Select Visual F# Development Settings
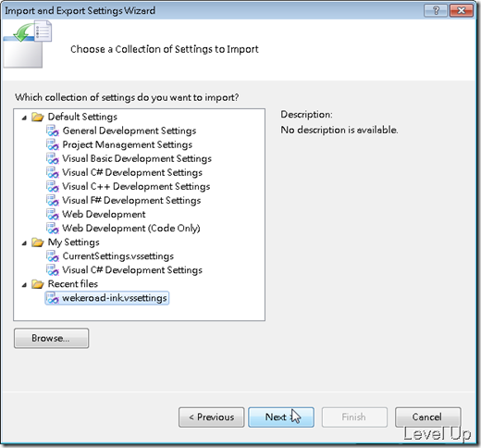Screen dimensions: 481x448 point(131,200)
